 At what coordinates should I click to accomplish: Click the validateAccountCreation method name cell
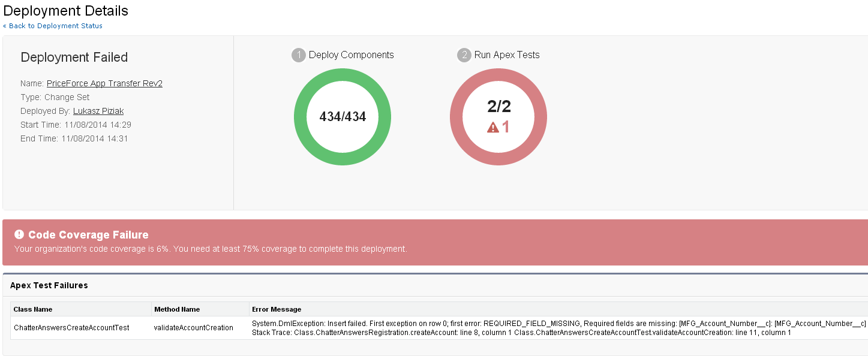(193, 328)
